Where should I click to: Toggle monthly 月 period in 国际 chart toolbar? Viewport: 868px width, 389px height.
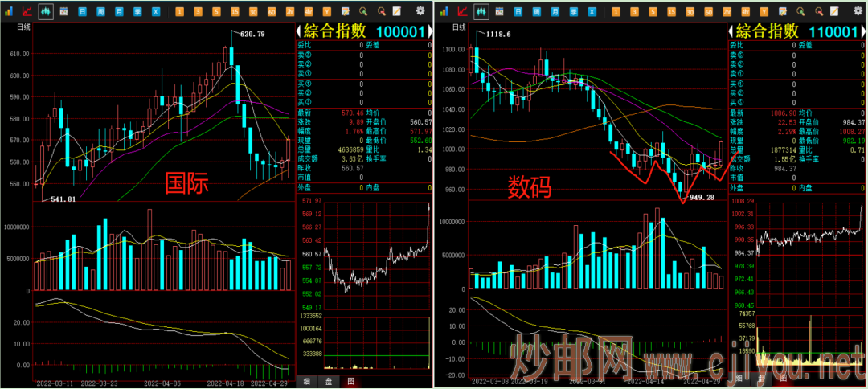point(119,12)
